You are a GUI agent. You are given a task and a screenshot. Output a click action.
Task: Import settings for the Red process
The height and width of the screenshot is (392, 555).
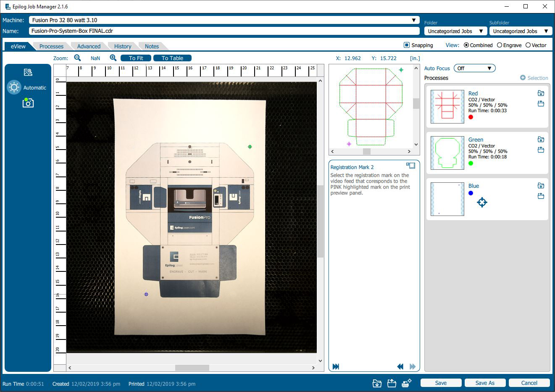pyautogui.click(x=541, y=93)
